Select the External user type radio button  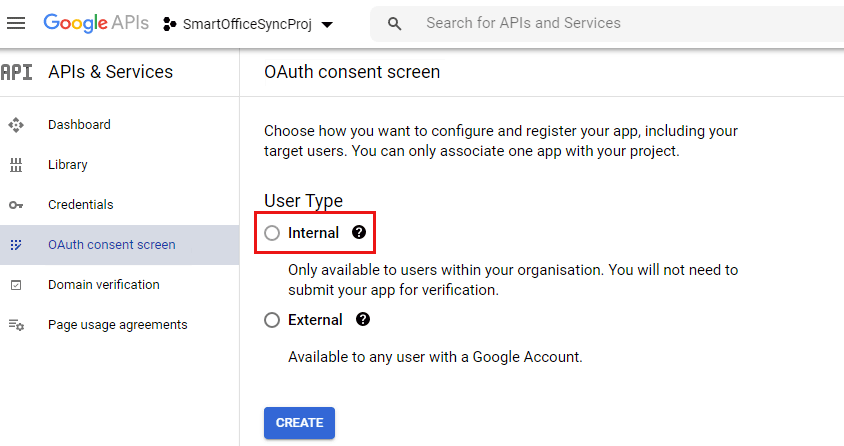point(272,320)
